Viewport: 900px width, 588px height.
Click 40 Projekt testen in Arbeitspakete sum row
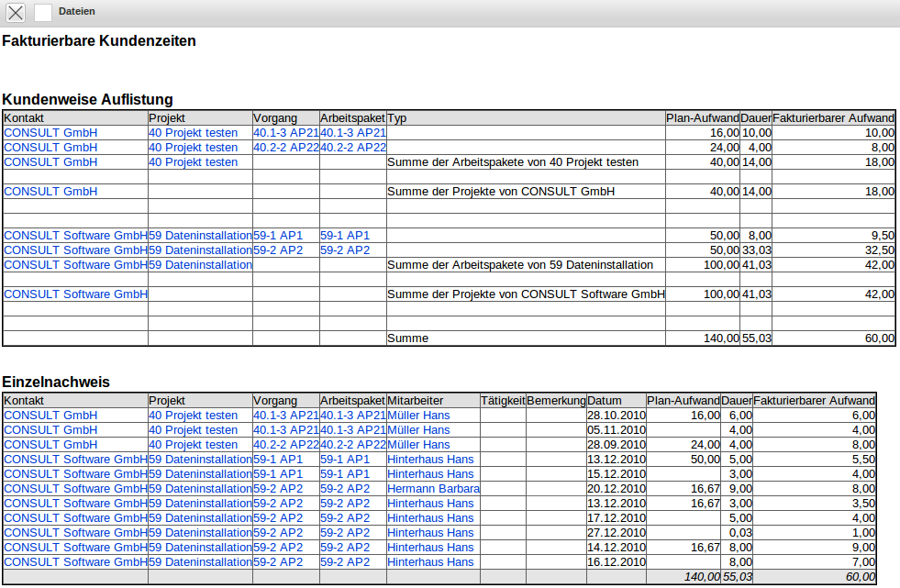193,162
